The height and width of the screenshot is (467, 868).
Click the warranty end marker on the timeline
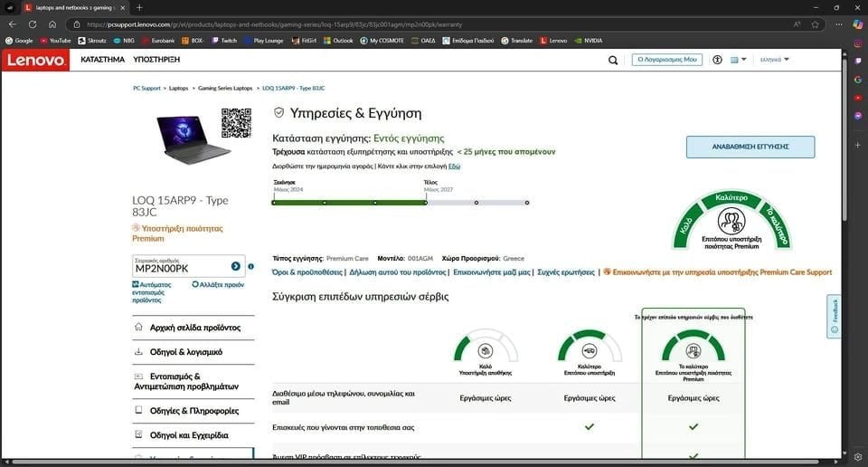[426, 203]
